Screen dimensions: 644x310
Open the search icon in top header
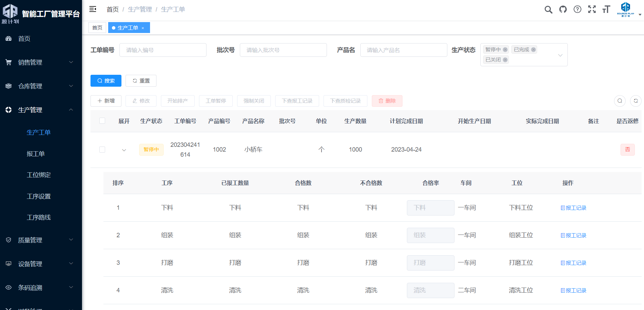[548, 10]
